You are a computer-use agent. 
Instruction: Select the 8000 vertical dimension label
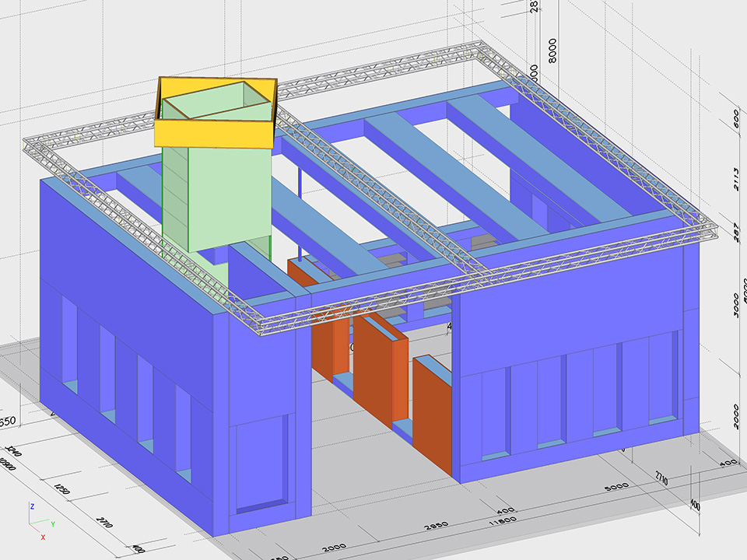(x=553, y=56)
